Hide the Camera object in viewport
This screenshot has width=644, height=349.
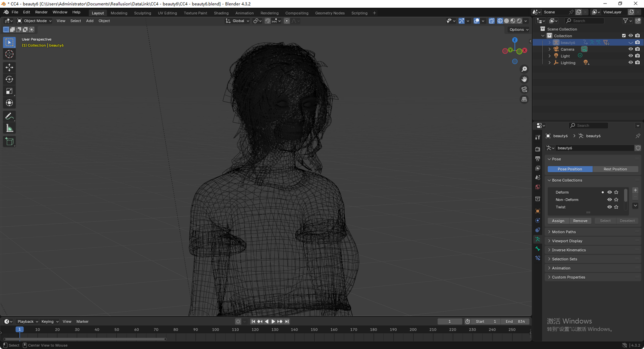631,49
